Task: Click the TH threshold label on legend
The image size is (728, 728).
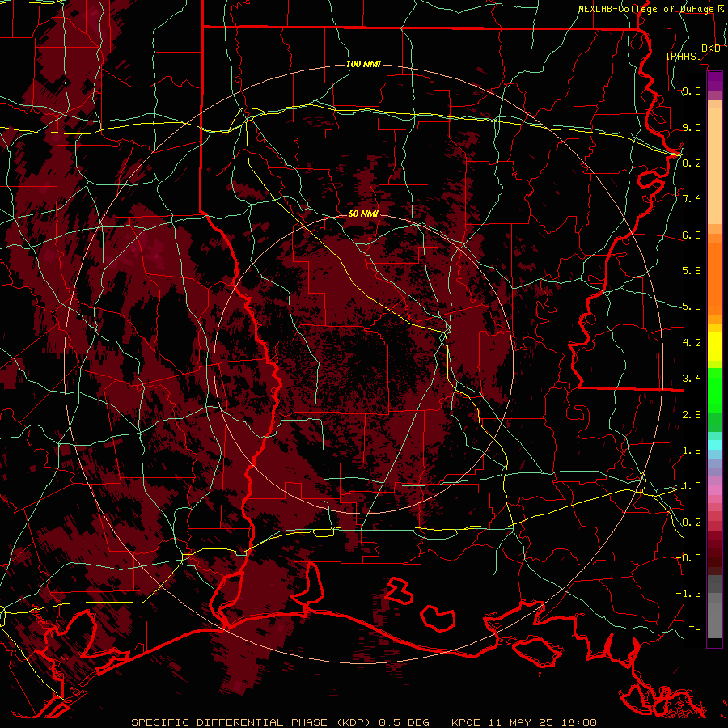Action: click(x=695, y=630)
